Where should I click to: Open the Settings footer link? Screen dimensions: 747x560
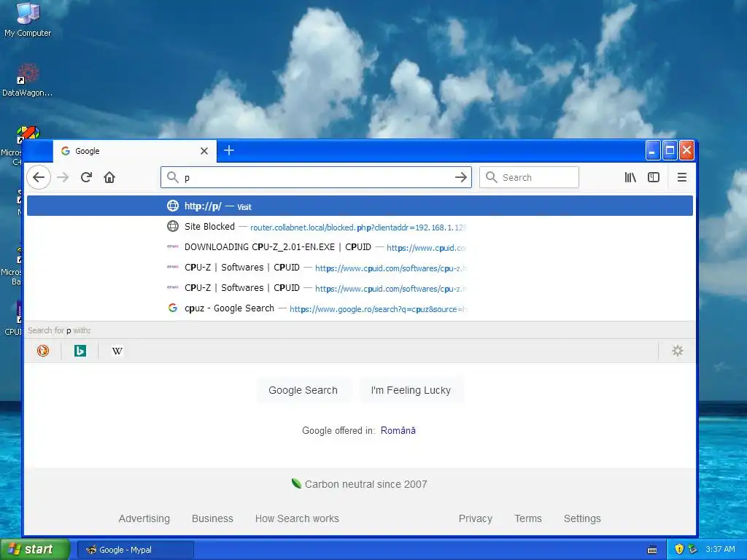click(582, 518)
